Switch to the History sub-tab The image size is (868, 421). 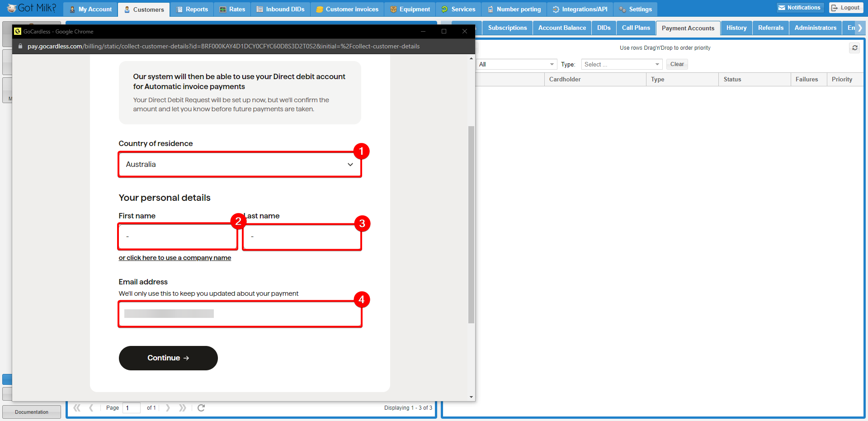[x=736, y=28]
